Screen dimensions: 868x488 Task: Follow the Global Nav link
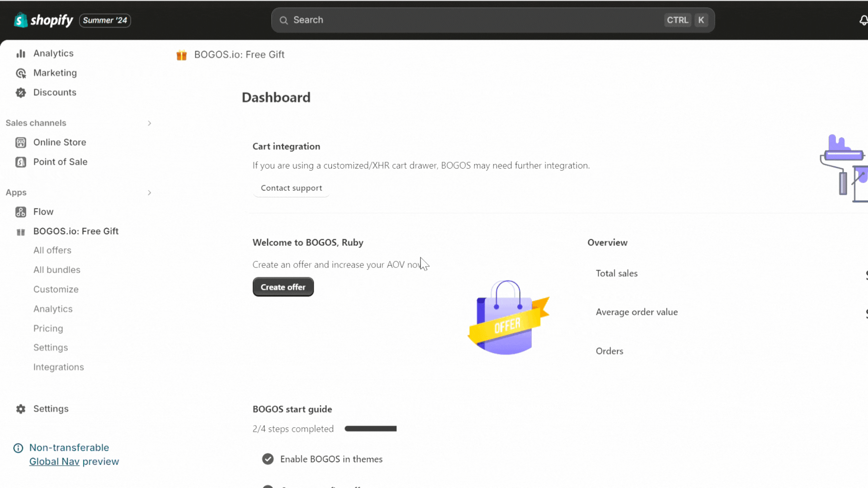coord(54,461)
